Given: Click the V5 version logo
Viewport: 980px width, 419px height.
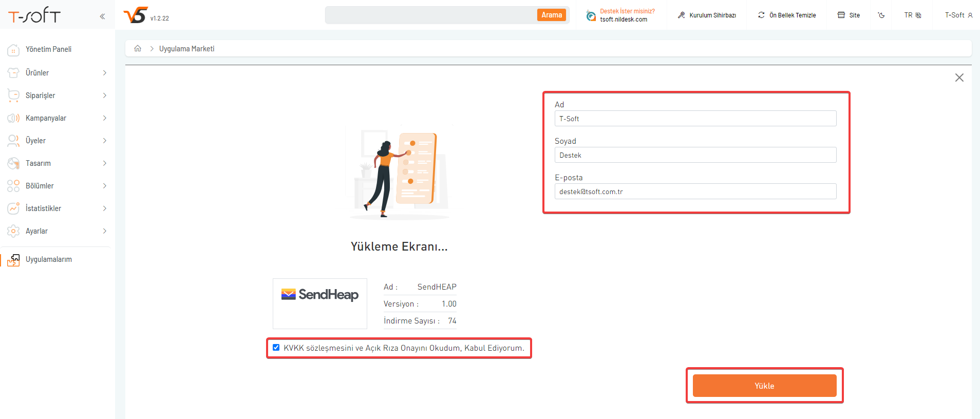Looking at the screenshot, I should [x=136, y=15].
